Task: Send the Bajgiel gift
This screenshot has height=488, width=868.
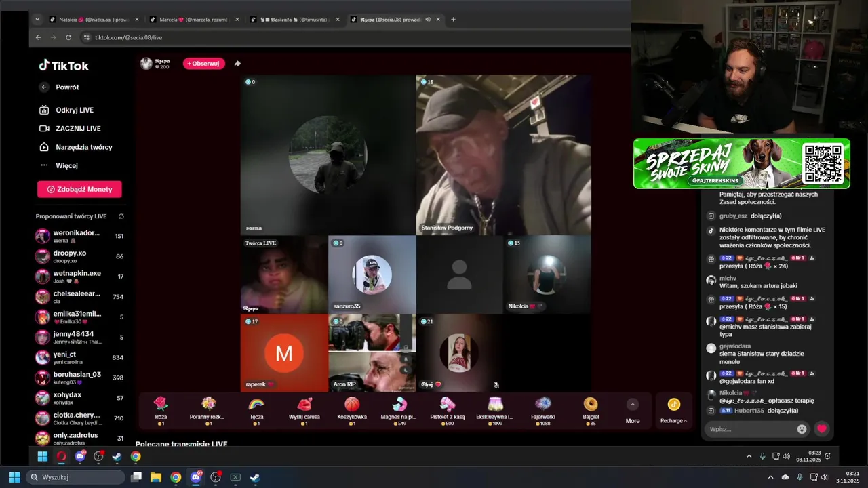Action: point(591,410)
